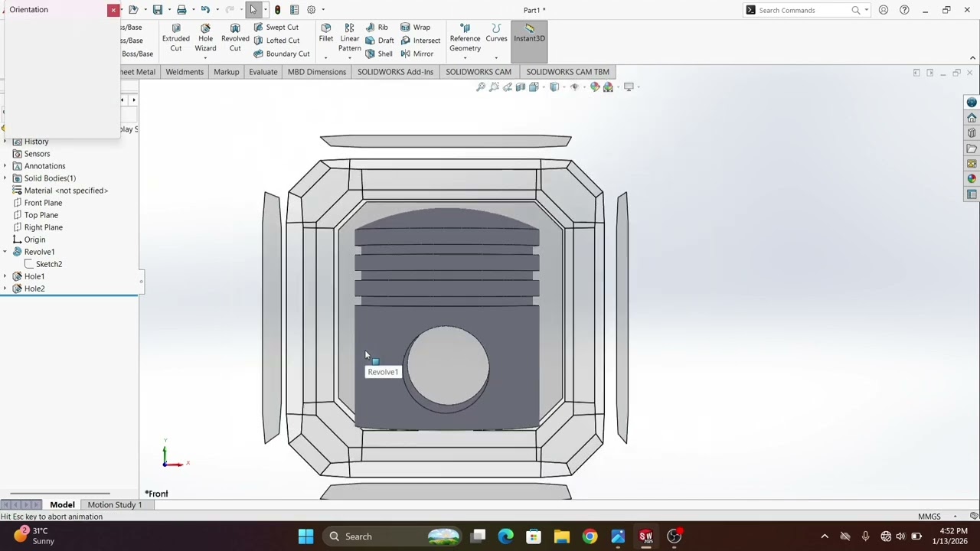Collapse the Revolve1 feature node
Image resolution: width=980 pixels, height=551 pixels.
point(5,252)
